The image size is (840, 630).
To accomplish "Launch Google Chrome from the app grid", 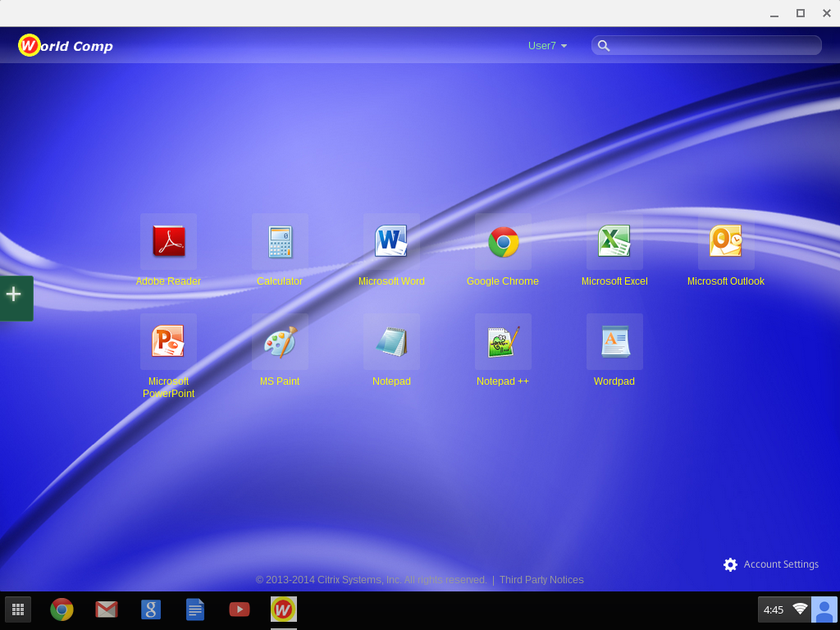I will [503, 242].
